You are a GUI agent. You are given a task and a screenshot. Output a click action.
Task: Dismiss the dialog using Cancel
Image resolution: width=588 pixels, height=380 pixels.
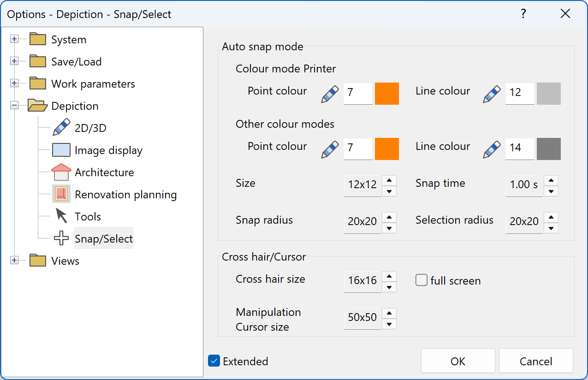(x=535, y=361)
